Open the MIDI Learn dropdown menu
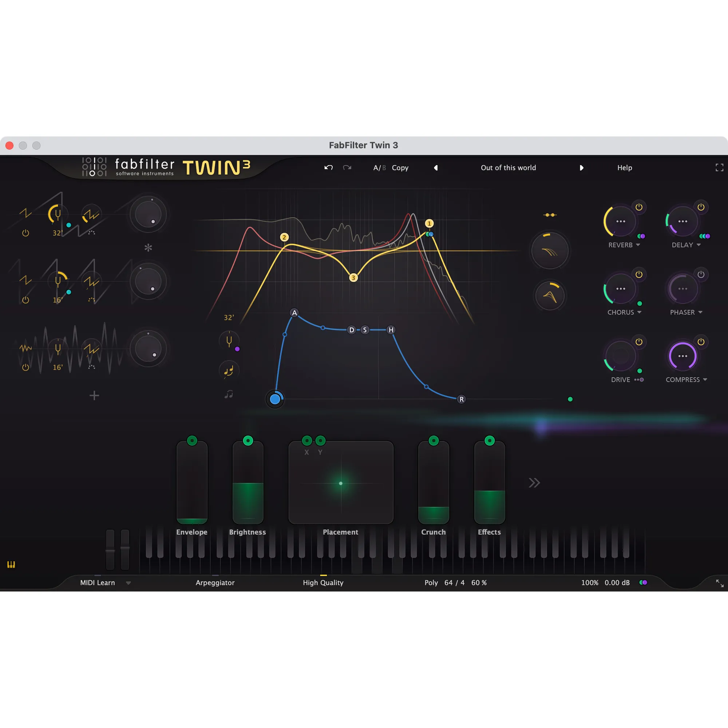Image resolution: width=728 pixels, height=728 pixels. pos(128,582)
